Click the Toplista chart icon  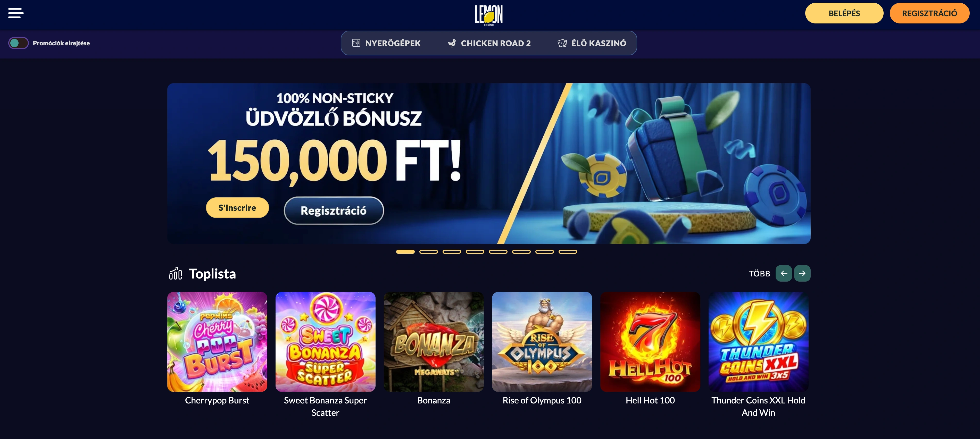175,273
